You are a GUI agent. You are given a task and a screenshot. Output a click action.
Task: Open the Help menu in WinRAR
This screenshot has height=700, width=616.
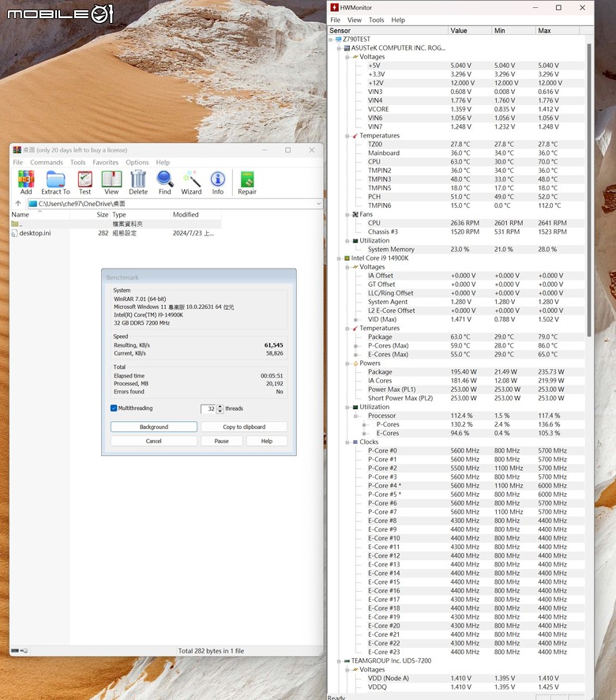[163, 163]
